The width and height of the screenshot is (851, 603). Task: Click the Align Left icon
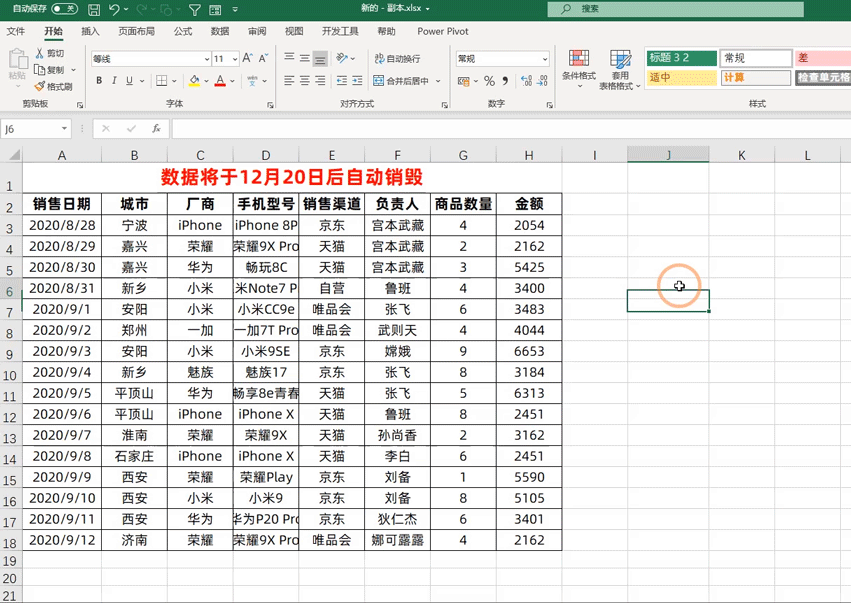pyautogui.click(x=289, y=81)
